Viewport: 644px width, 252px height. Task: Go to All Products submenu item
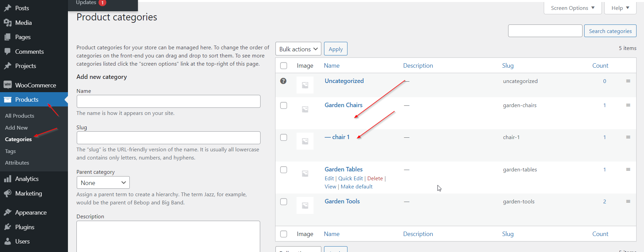click(x=20, y=116)
